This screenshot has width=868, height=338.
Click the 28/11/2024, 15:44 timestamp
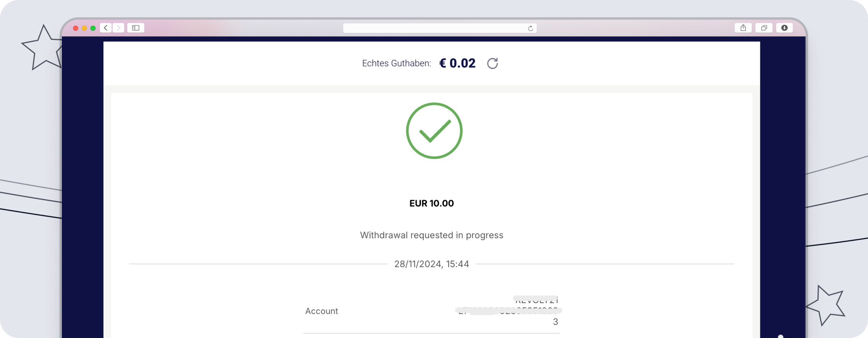click(432, 264)
